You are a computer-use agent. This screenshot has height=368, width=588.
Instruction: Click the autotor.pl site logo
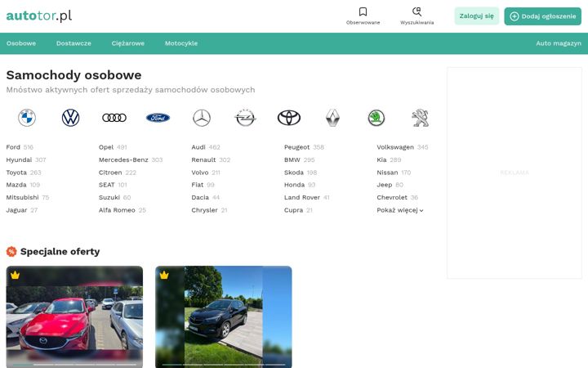pyautogui.click(x=39, y=16)
